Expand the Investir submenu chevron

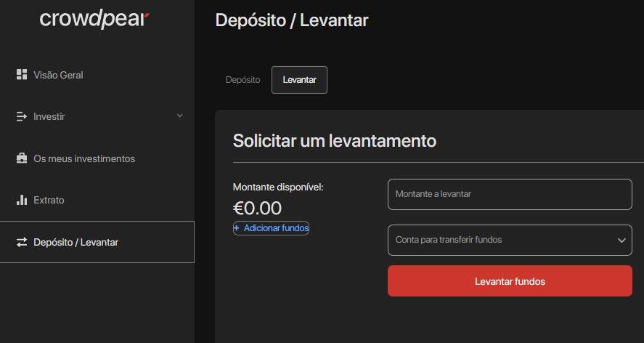point(179,116)
